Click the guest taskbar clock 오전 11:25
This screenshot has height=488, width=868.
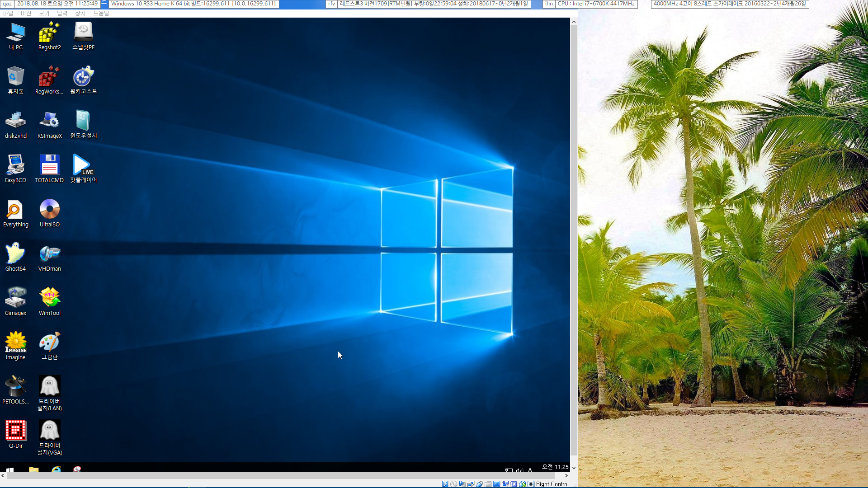(x=555, y=467)
